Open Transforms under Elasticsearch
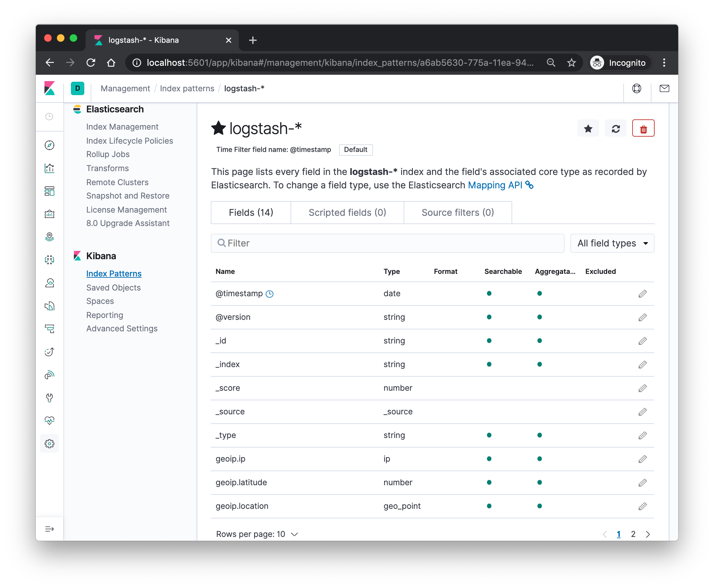714x588 pixels. [107, 168]
